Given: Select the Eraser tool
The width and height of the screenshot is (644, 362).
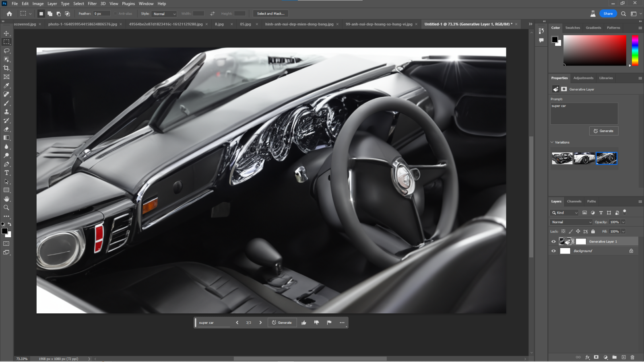Looking at the screenshot, I should 6,129.
